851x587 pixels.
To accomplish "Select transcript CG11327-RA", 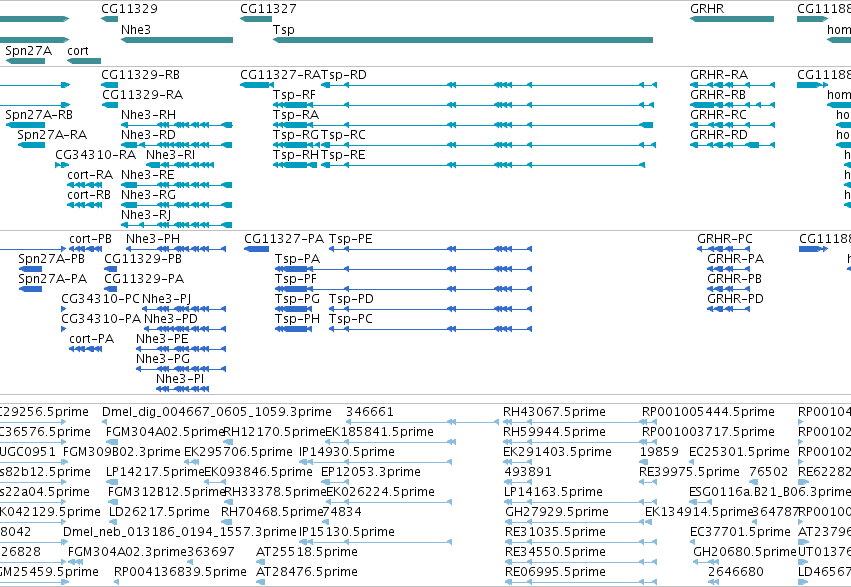I will (x=257, y=85).
